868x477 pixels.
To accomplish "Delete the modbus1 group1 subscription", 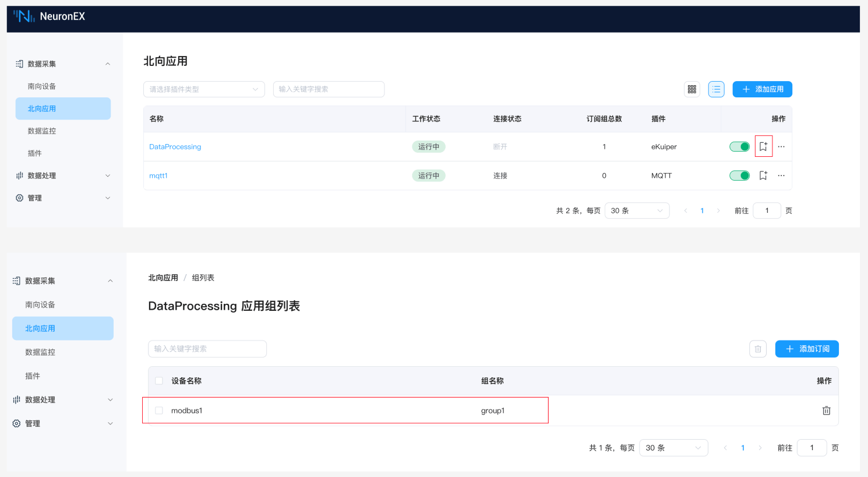I will coord(826,411).
